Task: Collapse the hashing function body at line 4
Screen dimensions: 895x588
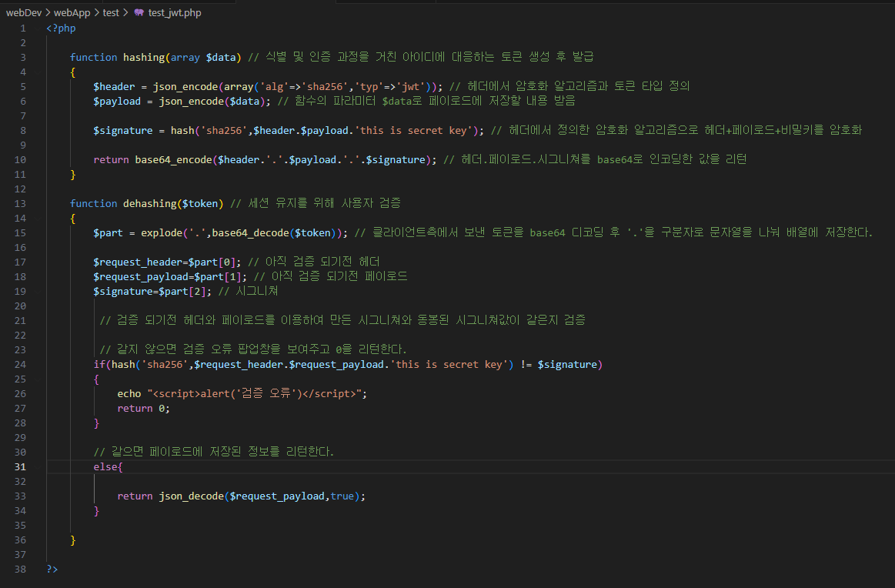Action: [x=38, y=72]
